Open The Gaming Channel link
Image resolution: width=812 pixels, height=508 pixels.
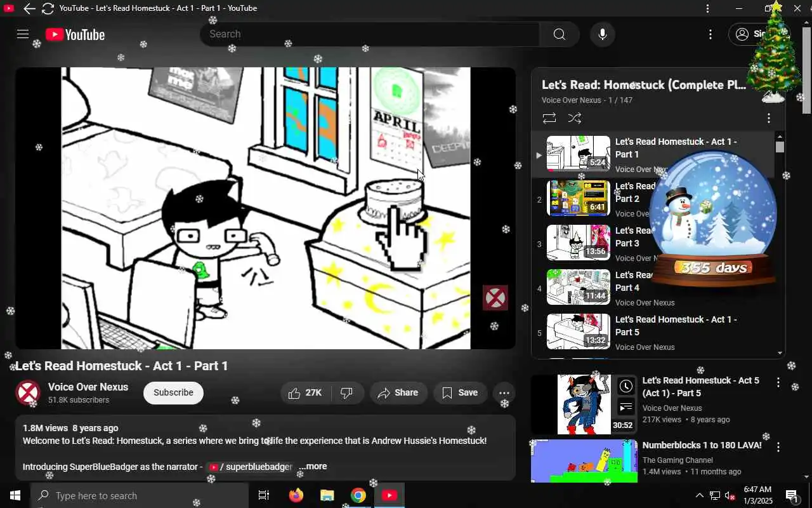coord(678,460)
